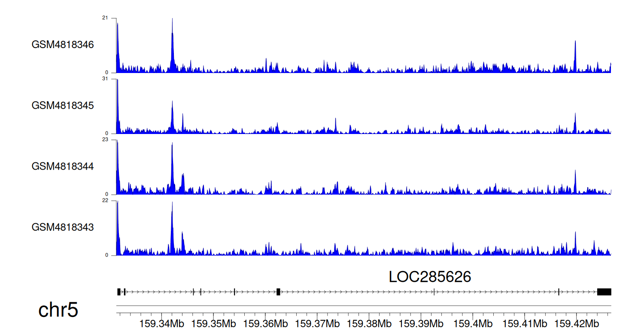Click the large final exon block of LOC285626
This screenshot has width=644, height=335.
[x=604, y=292]
